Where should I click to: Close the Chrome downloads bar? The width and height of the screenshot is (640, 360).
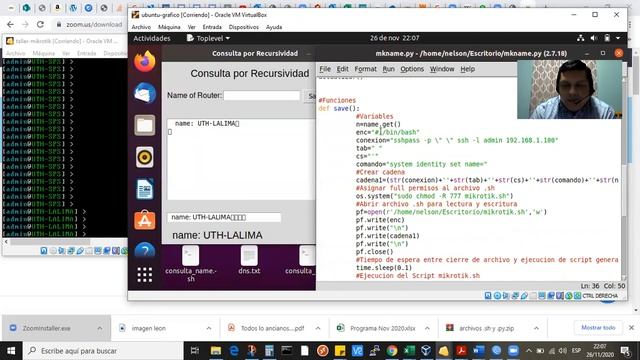coord(631,328)
